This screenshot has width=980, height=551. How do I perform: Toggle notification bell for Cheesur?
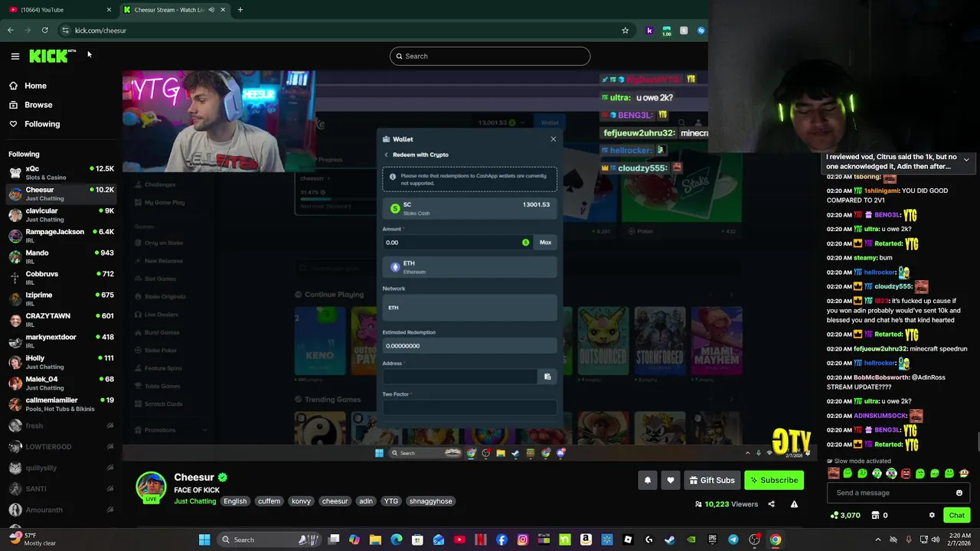point(648,481)
